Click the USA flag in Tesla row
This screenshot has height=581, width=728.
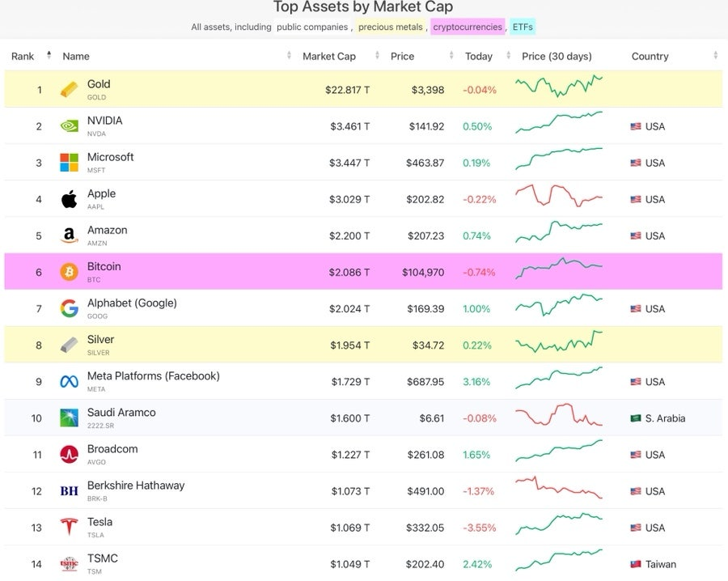[636, 528]
